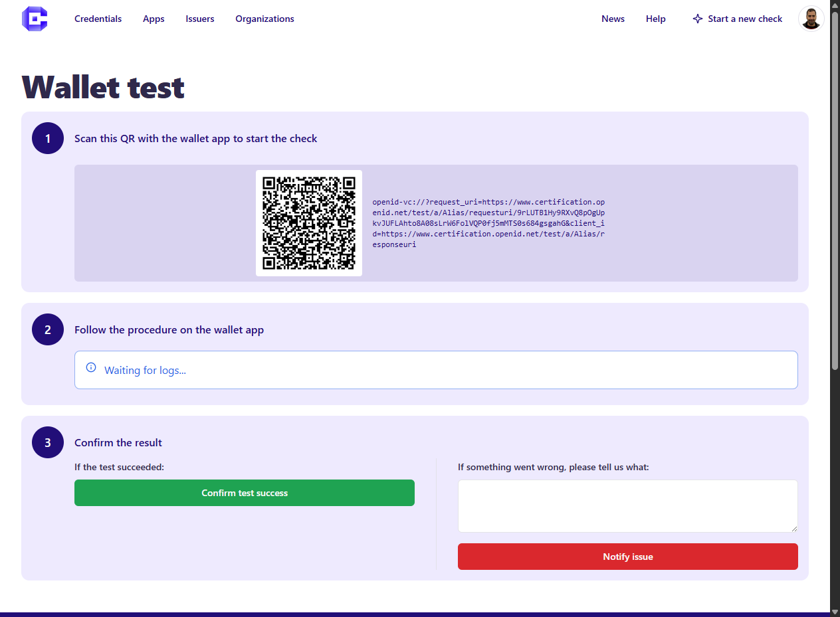Focus the issue description text area

628,506
